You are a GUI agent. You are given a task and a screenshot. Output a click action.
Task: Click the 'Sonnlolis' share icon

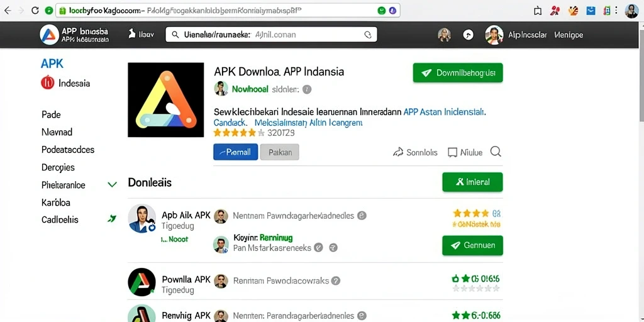397,152
